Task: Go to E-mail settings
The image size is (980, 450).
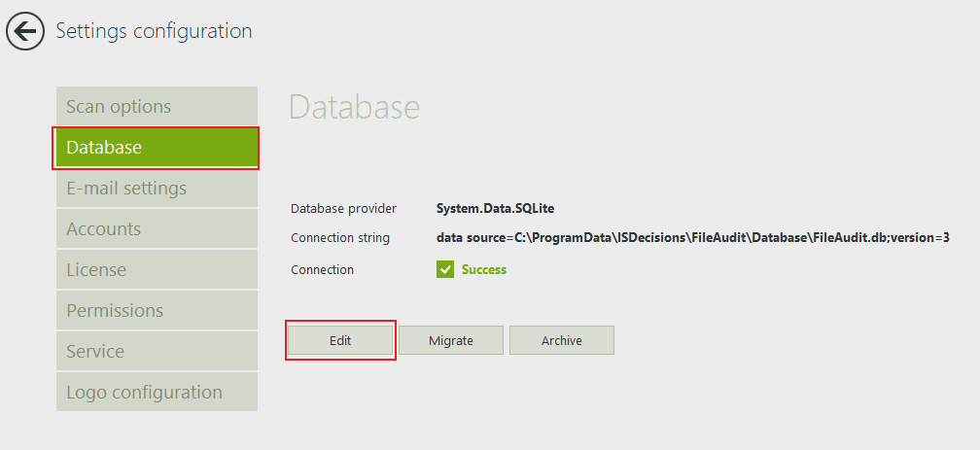Action: pyautogui.click(x=157, y=189)
